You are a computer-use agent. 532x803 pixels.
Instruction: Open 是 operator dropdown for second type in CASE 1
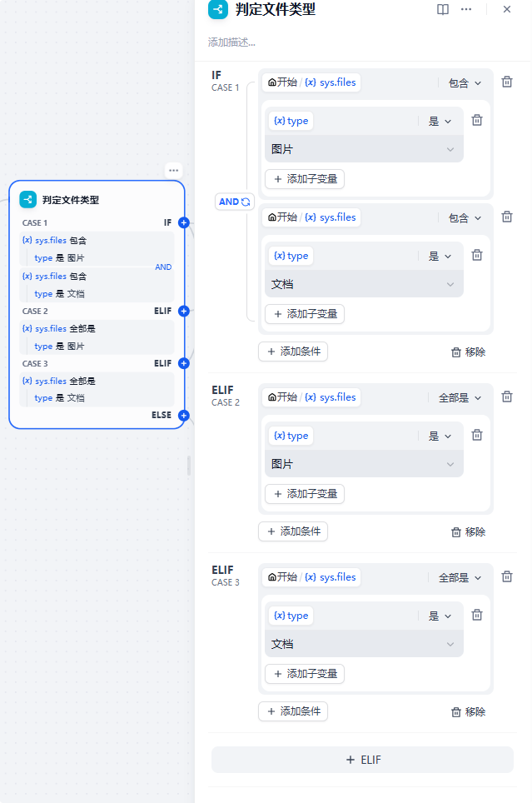point(440,256)
